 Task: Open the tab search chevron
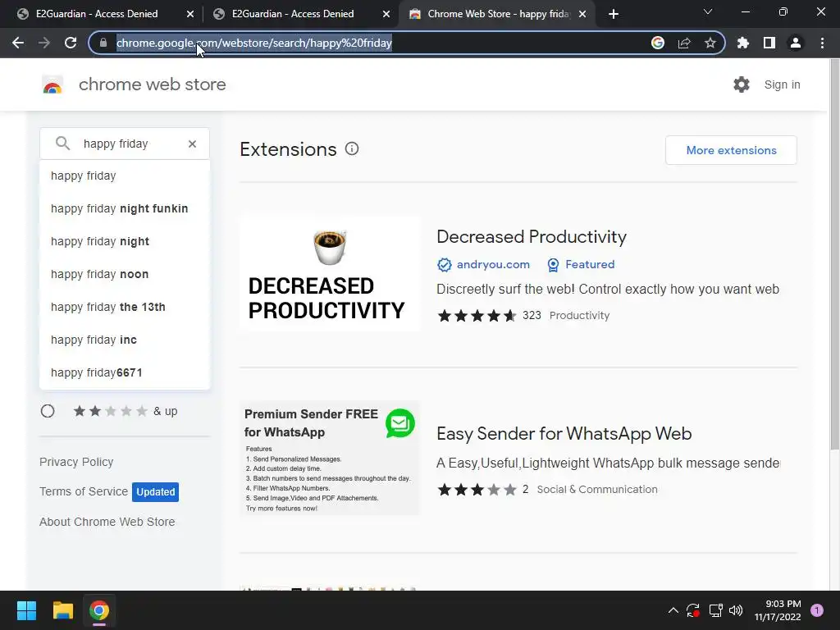(708, 11)
